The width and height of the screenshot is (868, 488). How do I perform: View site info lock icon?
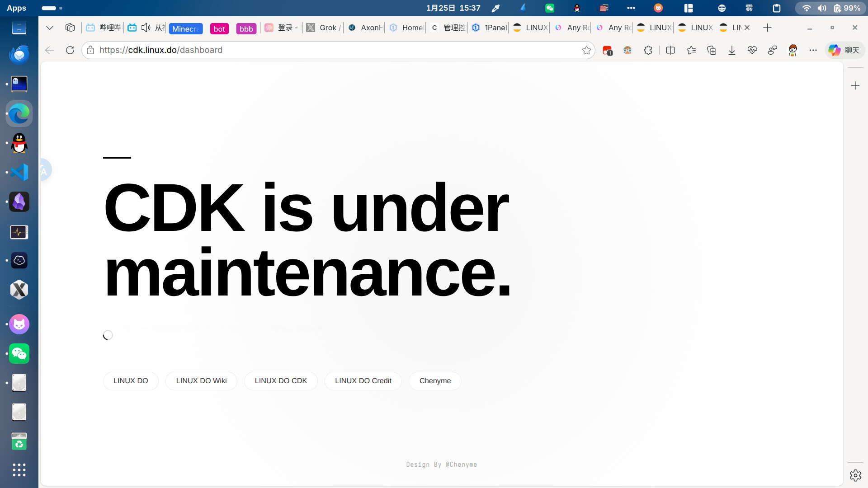point(90,50)
